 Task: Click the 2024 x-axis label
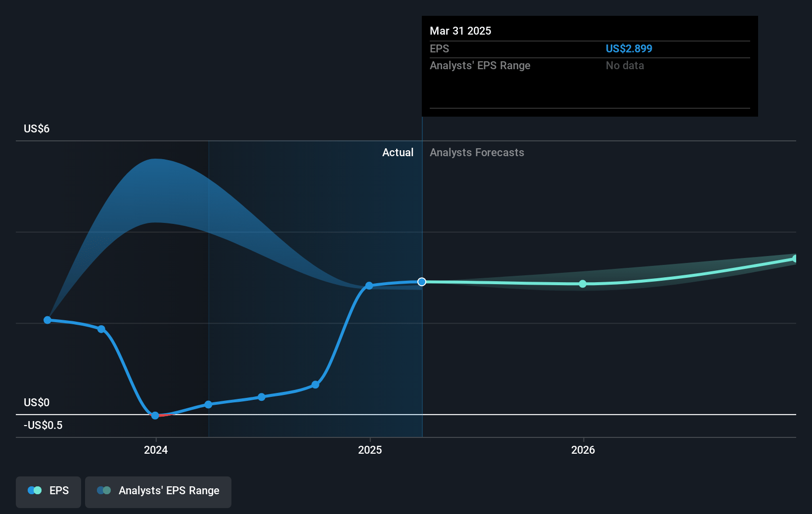156,450
